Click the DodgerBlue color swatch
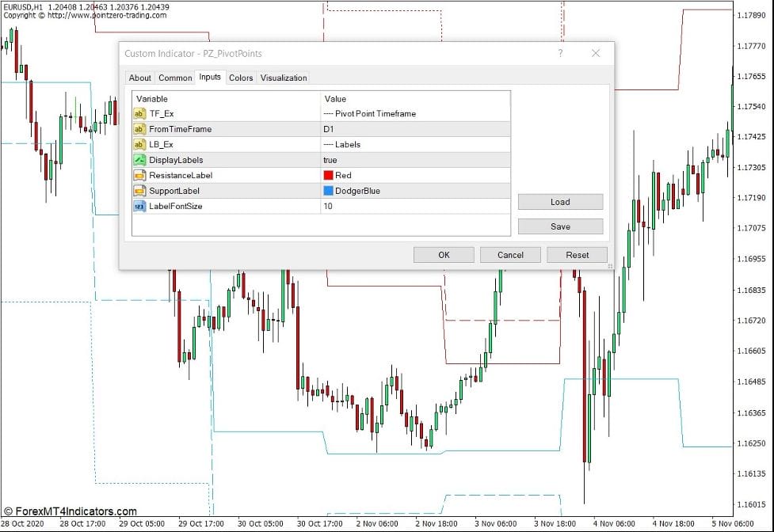Screen dimensions: 774x532 pos(329,191)
